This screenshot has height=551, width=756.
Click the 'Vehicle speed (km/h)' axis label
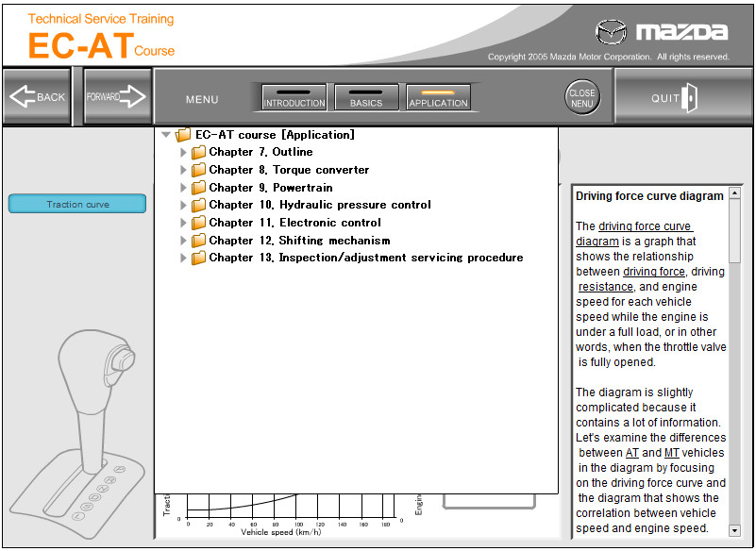pyautogui.click(x=280, y=532)
